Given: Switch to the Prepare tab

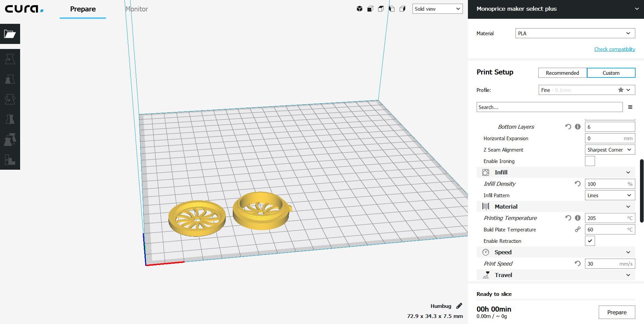Looking at the screenshot, I should [83, 9].
